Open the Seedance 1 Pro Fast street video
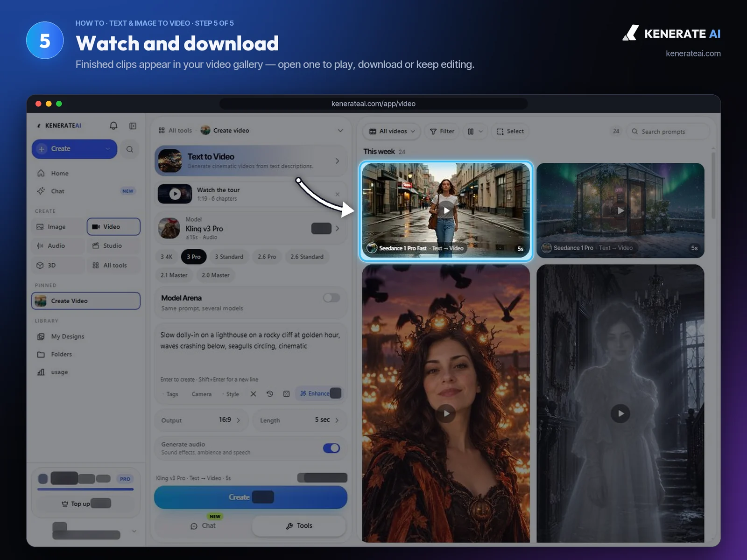Viewport: 747px width, 560px height. click(x=446, y=210)
